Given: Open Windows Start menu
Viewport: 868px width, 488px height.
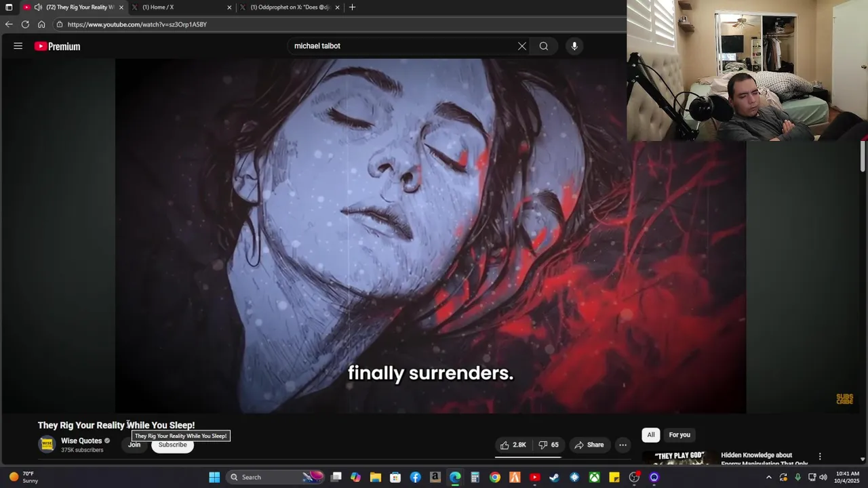Looking at the screenshot, I should (214, 477).
